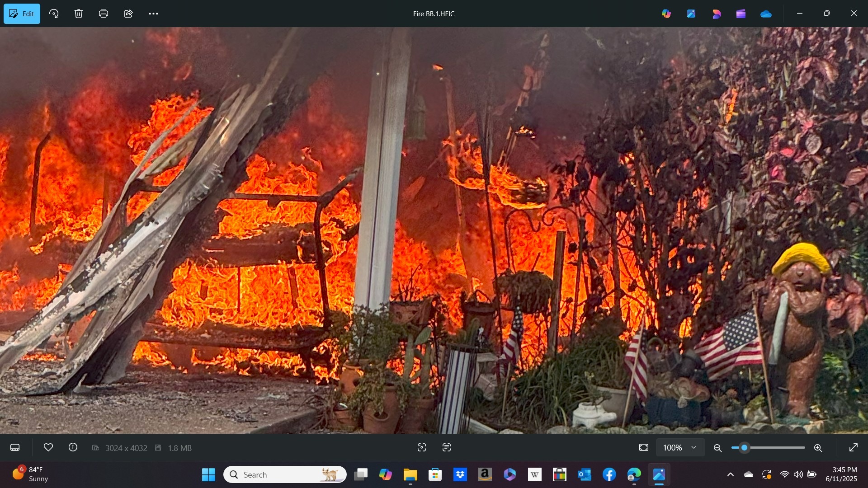
Task: Open the volume control in tray
Action: pyautogui.click(x=798, y=474)
